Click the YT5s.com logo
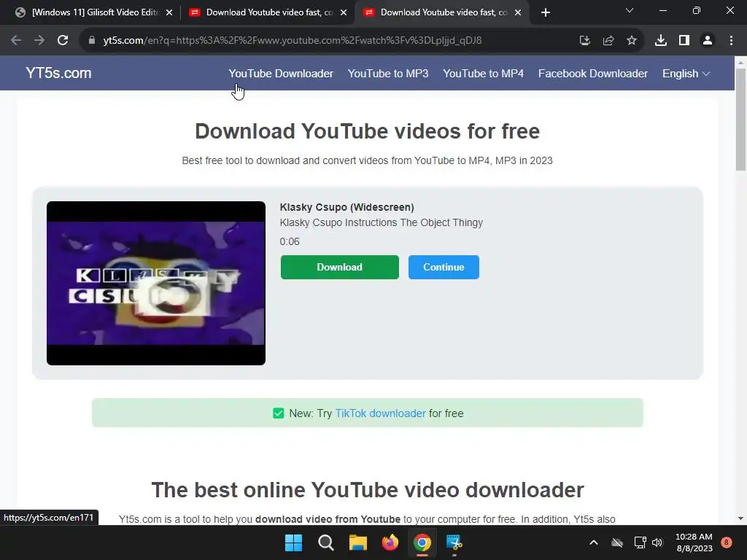The height and width of the screenshot is (560, 747). coord(58,73)
